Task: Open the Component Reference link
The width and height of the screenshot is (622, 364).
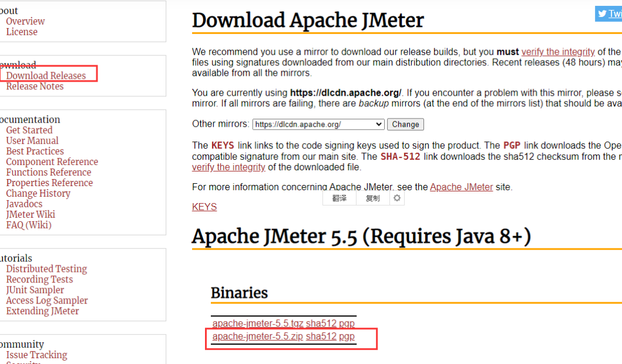Action: tap(52, 162)
